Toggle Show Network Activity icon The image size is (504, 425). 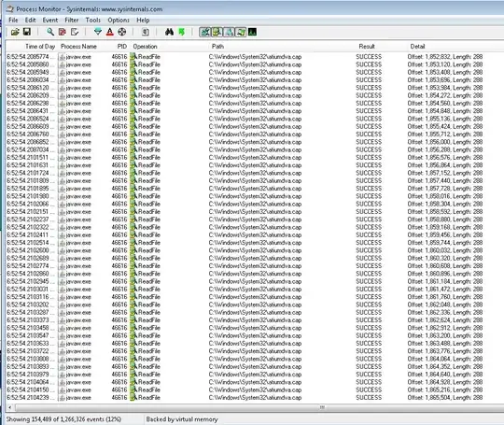(229, 32)
